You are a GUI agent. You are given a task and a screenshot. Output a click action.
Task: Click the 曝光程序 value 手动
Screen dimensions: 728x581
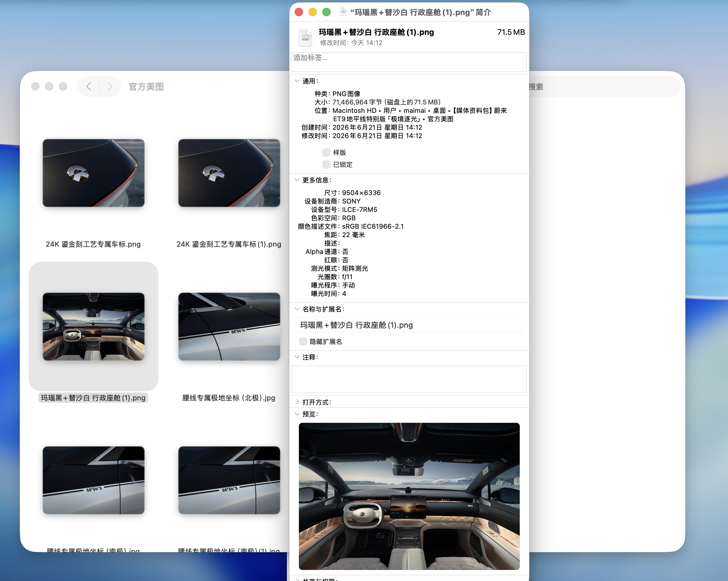[348, 285]
